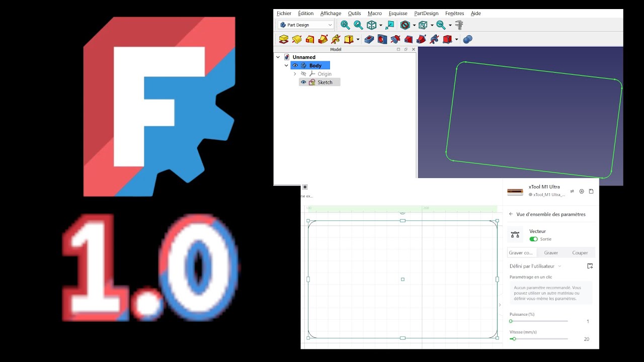This screenshot has height=362, width=644.
Task: Select the Additive Loft tool icon
Action: click(310, 39)
